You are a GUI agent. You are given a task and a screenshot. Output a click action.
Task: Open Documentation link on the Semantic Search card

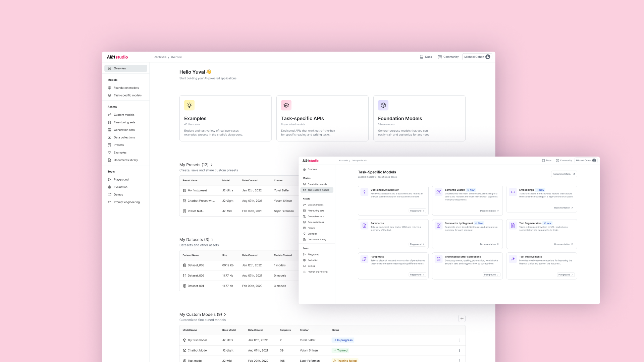coord(489,211)
